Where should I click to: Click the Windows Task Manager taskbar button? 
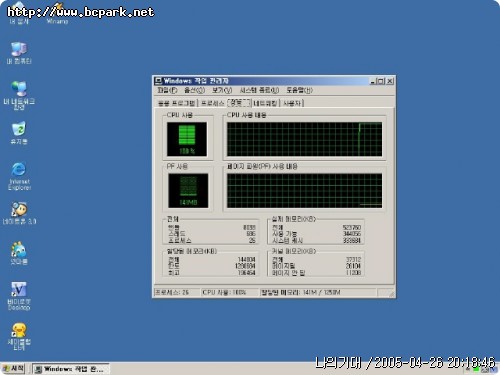pyautogui.click(x=71, y=369)
